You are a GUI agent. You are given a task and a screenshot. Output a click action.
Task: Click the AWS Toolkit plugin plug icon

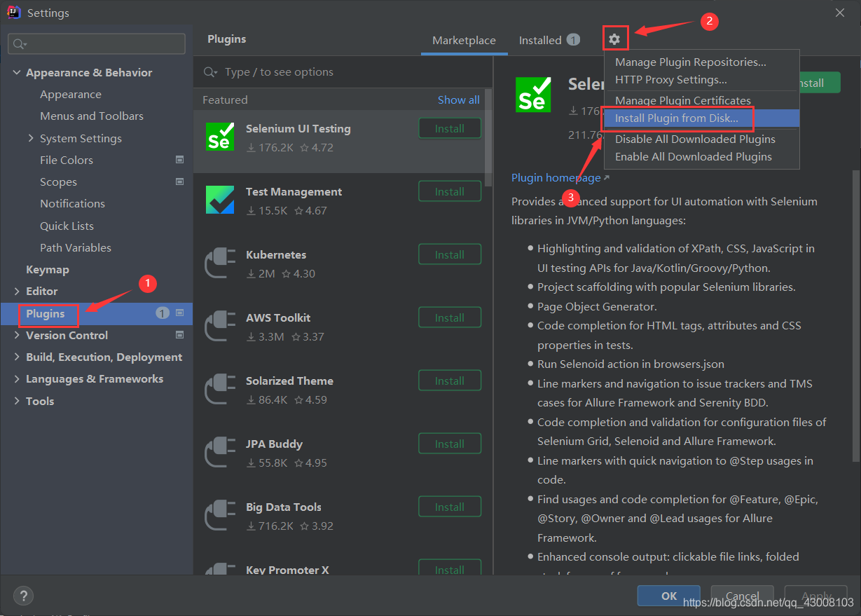point(220,327)
